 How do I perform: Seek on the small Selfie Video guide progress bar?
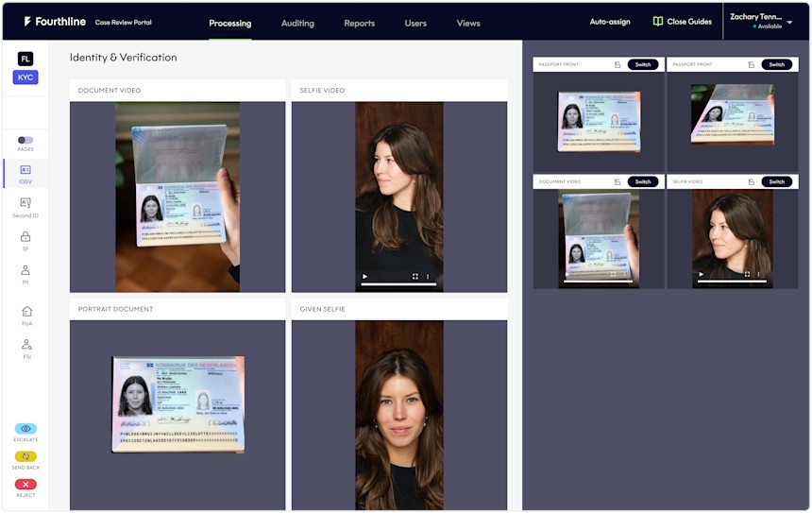click(732, 282)
